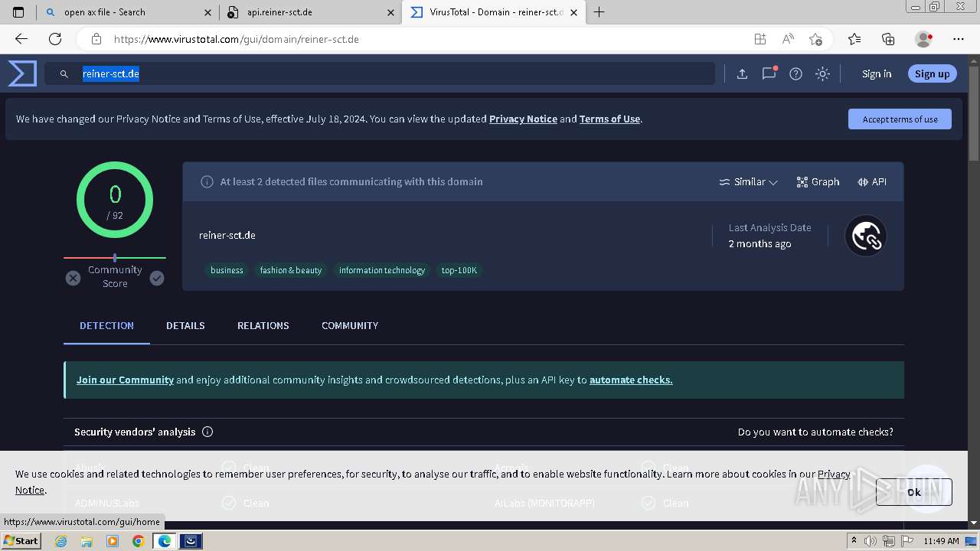Click the site info lock icon

pos(96,39)
